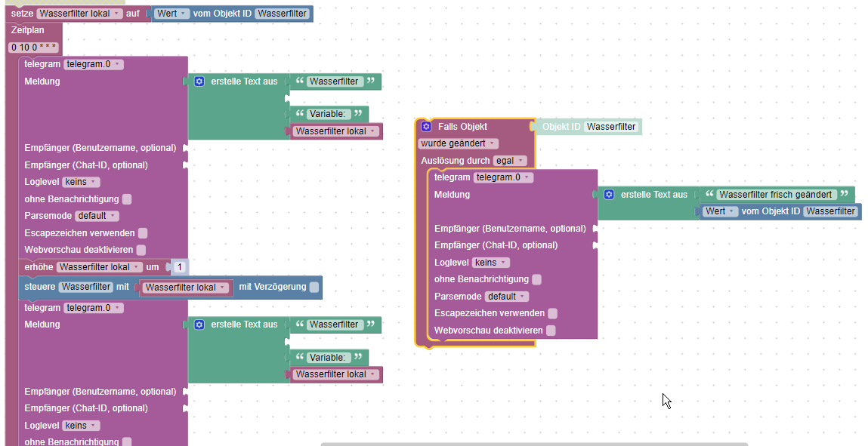
Task: Open variable dropdown in 'erhöhe' block
Action: click(x=100, y=267)
